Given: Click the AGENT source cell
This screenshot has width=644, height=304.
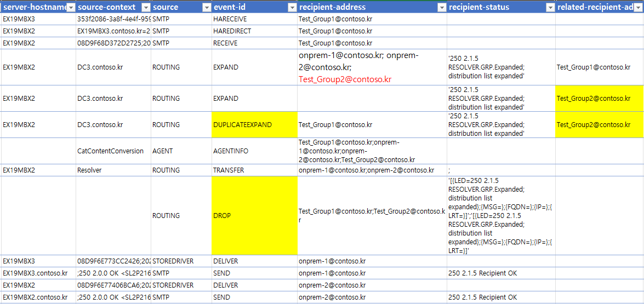Looking at the screenshot, I should tap(181, 151).
